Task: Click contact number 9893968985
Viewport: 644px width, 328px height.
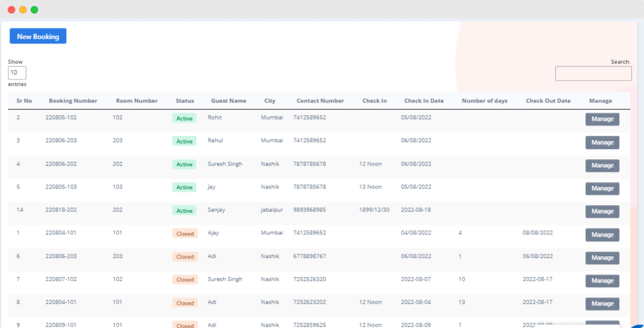Action: (309, 210)
